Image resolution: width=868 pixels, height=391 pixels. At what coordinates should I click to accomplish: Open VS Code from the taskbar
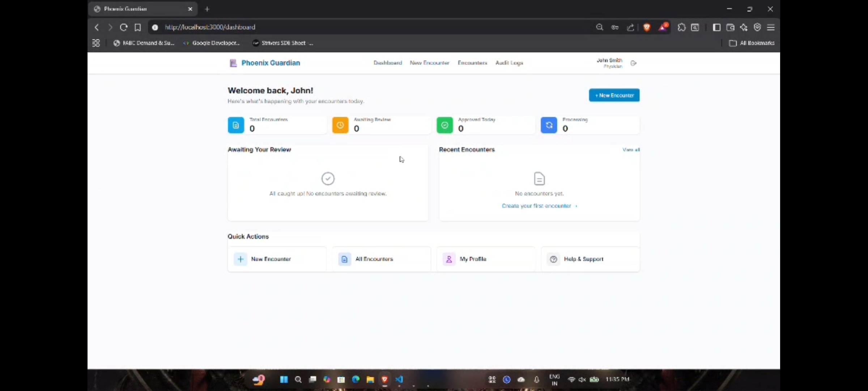point(399,379)
